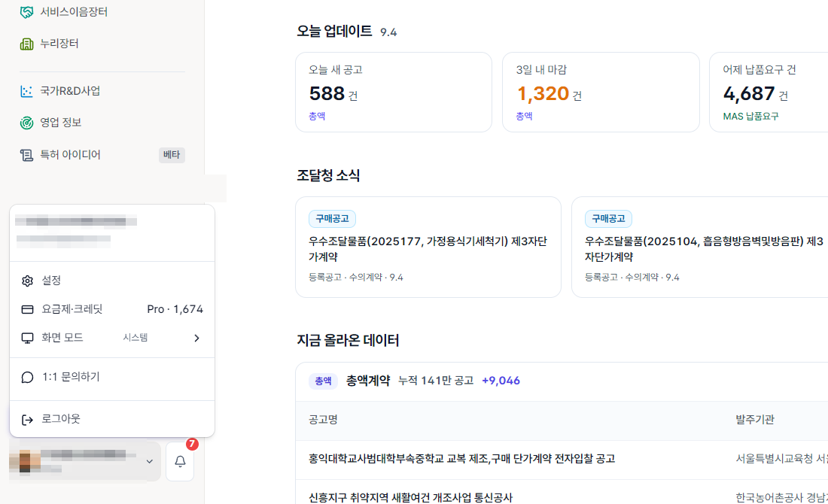Click 구매공고 tag on 흡음형방음벽 card
Image resolution: width=828 pixels, height=504 pixels.
pyautogui.click(x=608, y=218)
